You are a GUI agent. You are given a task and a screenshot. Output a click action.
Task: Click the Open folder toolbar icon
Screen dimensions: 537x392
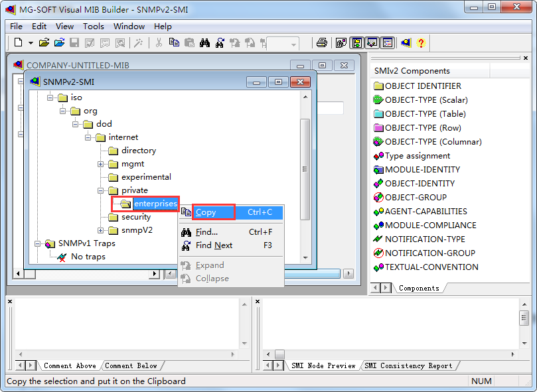coord(44,43)
